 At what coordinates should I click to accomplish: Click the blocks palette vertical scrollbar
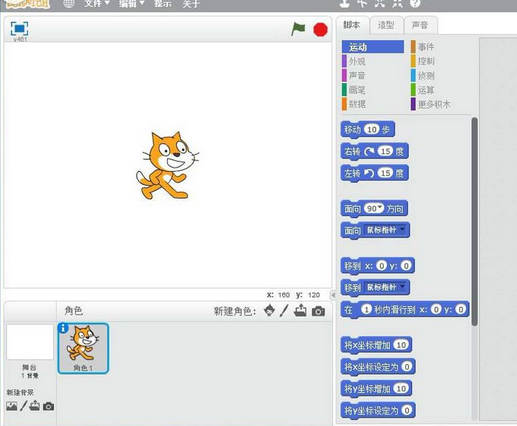[475, 221]
